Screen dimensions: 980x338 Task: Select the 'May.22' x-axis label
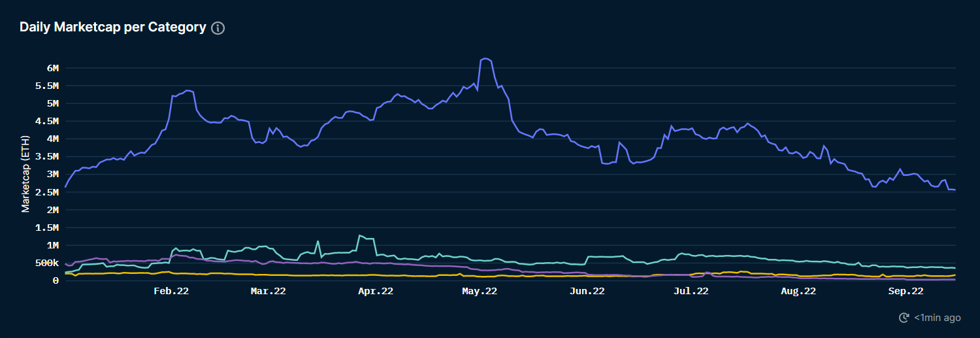click(x=480, y=292)
